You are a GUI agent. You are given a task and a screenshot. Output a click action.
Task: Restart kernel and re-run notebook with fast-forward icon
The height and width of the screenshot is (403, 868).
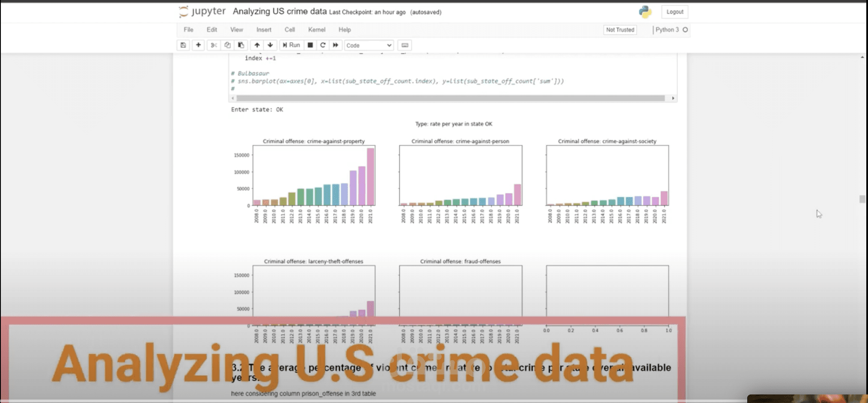(x=336, y=45)
